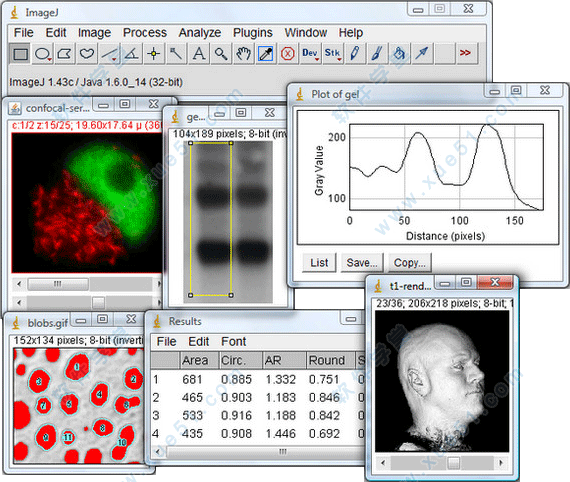
Task: Open the Stk stacks menu tool
Action: (x=333, y=54)
